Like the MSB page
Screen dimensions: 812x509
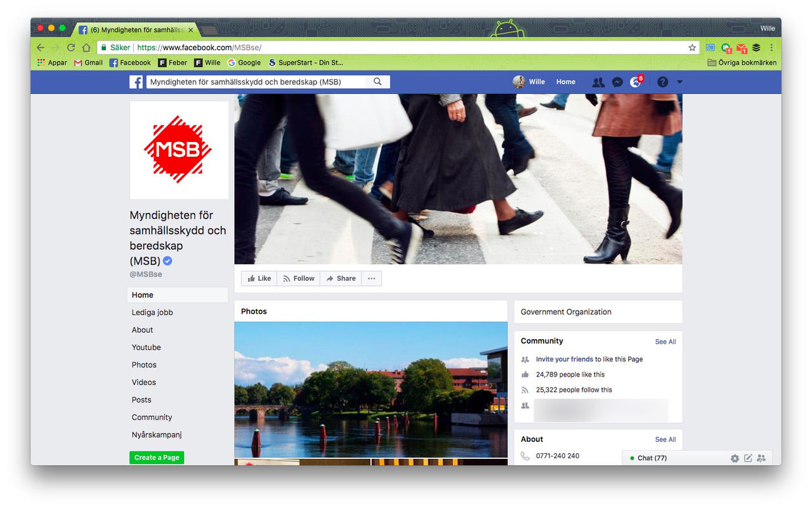(x=259, y=278)
